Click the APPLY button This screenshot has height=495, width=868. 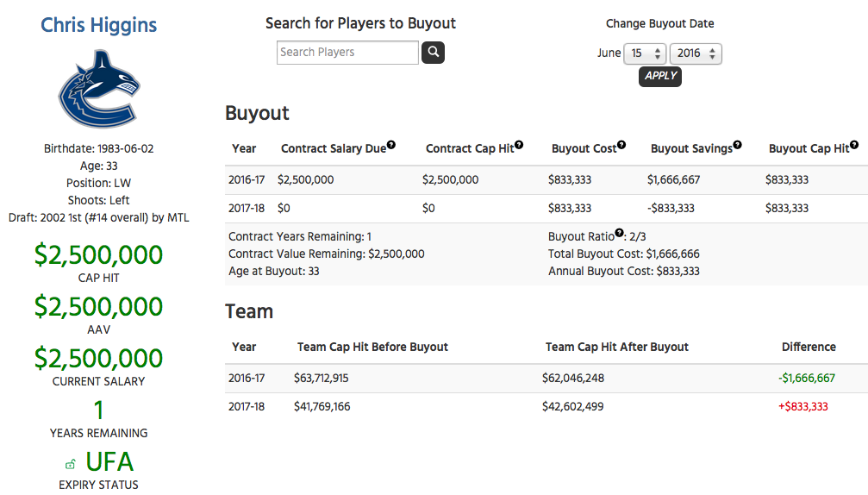click(660, 77)
